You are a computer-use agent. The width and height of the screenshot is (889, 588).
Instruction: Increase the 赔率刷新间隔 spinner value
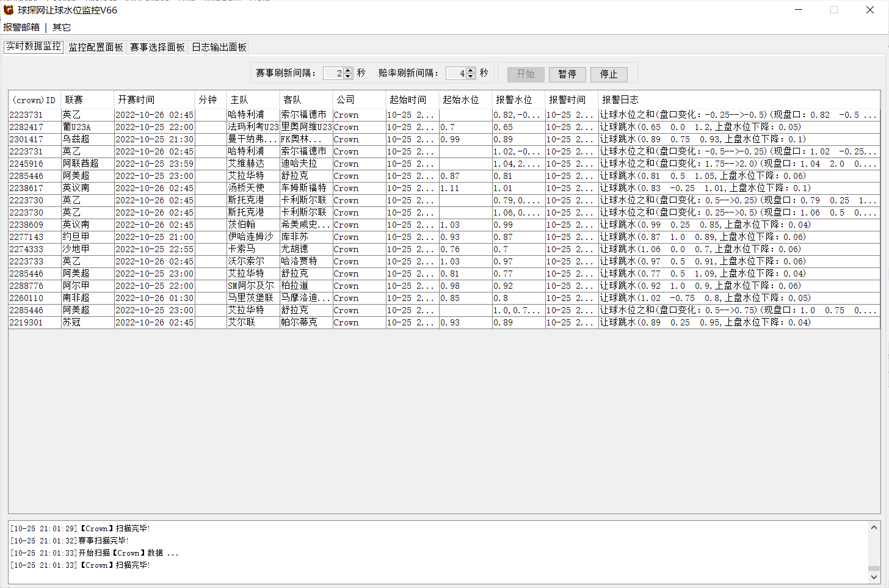(471, 70)
